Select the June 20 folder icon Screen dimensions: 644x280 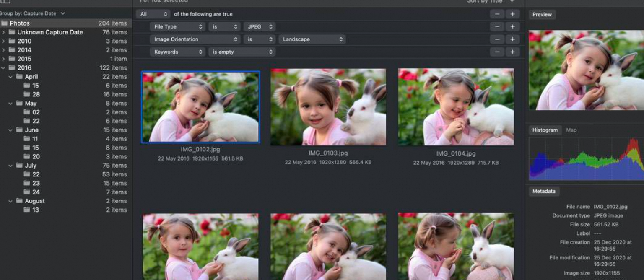click(27, 157)
